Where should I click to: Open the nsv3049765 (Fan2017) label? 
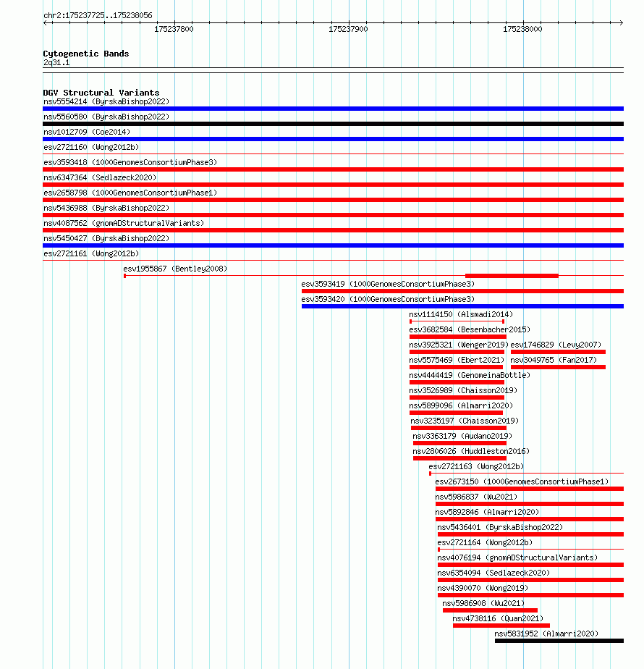click(554, 360)
